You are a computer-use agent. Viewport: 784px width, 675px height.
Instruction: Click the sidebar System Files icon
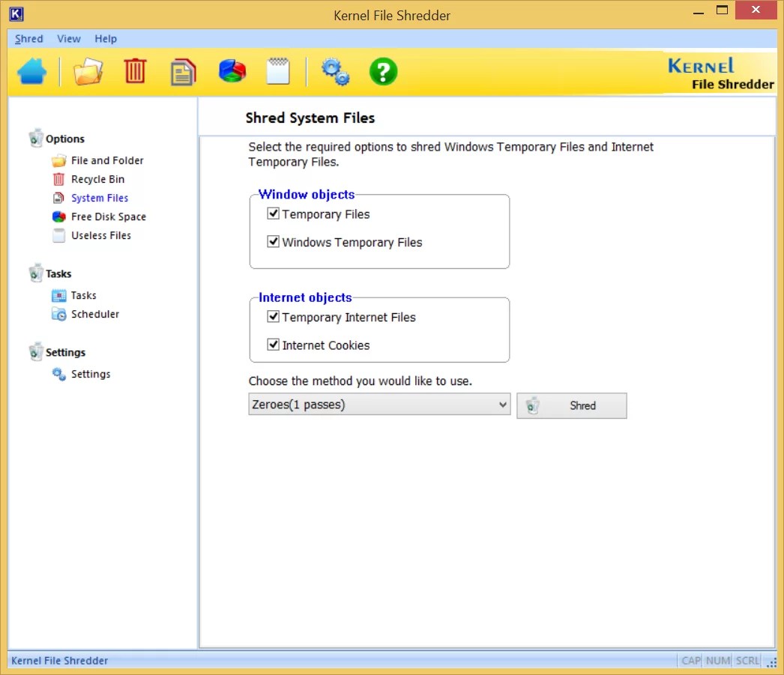click(59, 198)
